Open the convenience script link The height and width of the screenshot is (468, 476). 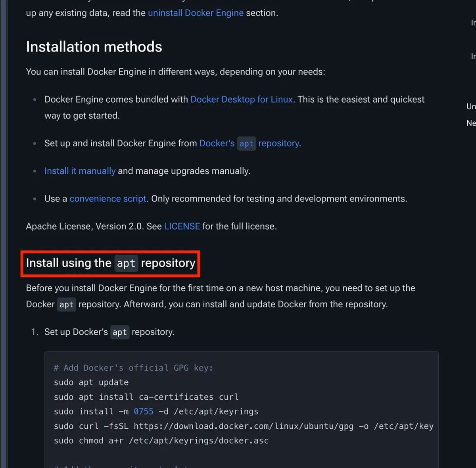click(x=108, y=199)
